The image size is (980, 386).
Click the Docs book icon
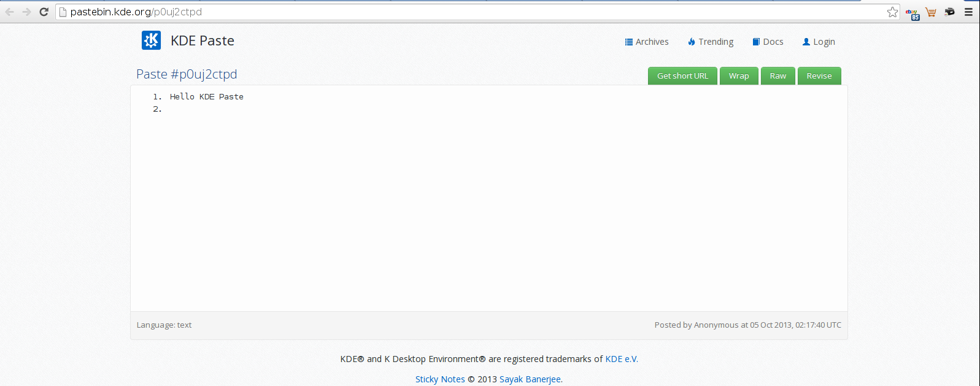756,42
